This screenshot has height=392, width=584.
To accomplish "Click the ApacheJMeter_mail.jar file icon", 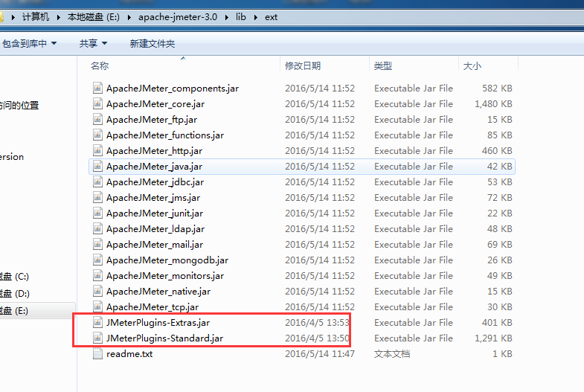I will click(x=97, y=244).
